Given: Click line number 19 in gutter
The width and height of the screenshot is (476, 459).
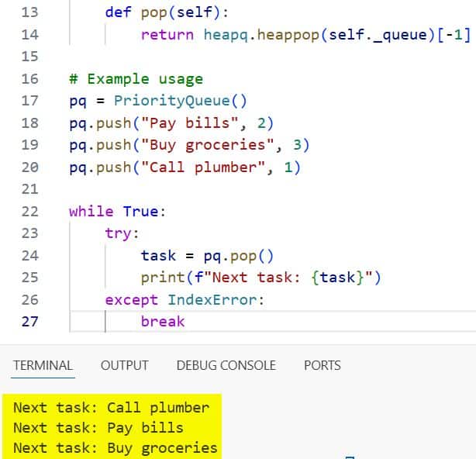Looking at the screenshot, I should 29,145.
